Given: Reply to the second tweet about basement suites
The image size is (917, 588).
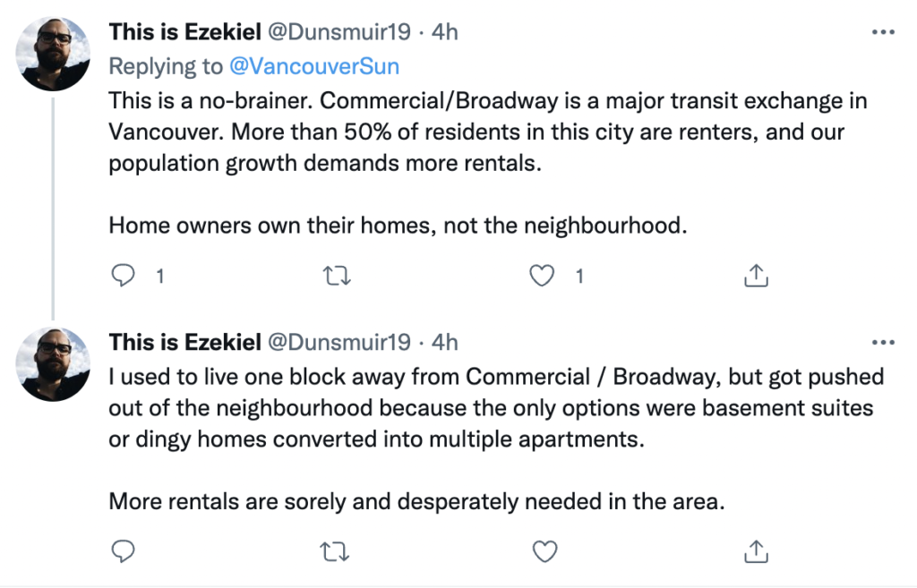Looking at the screenshot, I should [124, 550].
